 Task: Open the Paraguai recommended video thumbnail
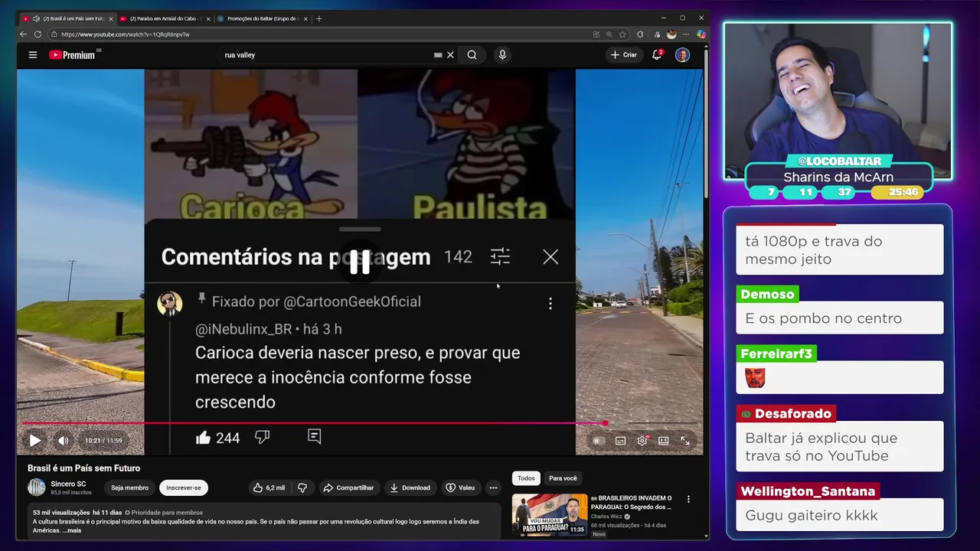(550, 514)
